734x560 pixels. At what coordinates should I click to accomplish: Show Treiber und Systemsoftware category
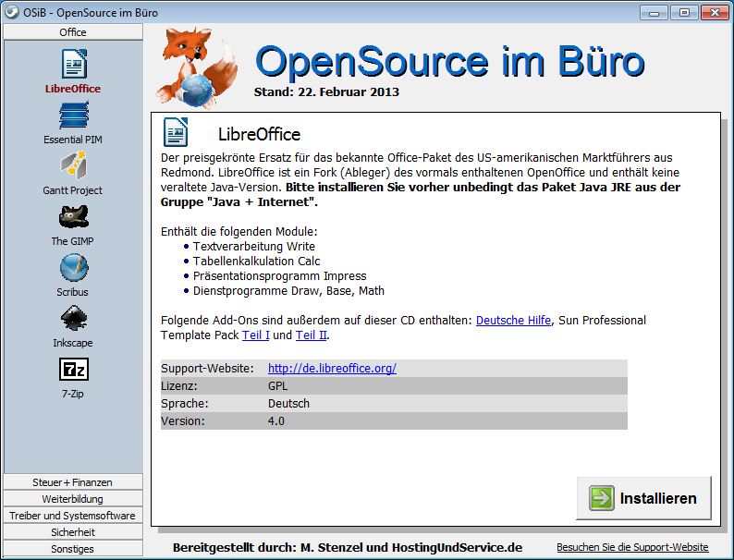click(72, 516)
